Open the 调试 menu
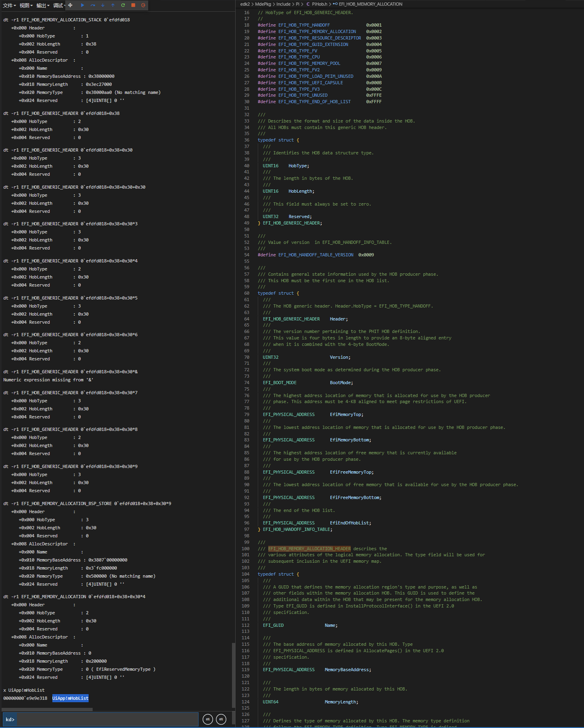 [59, 5]
